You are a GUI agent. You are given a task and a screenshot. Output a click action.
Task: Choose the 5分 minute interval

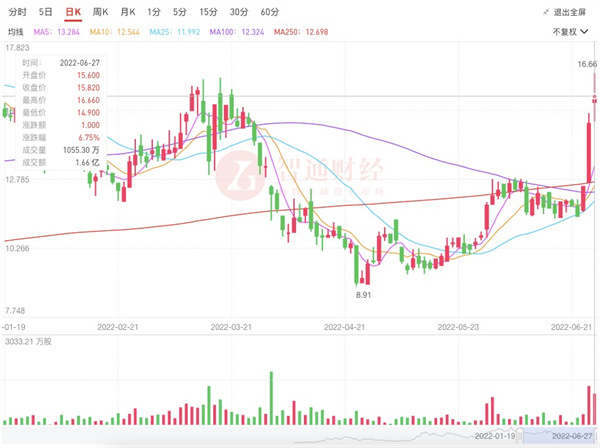pyautogui.click(x=179, y=12)
